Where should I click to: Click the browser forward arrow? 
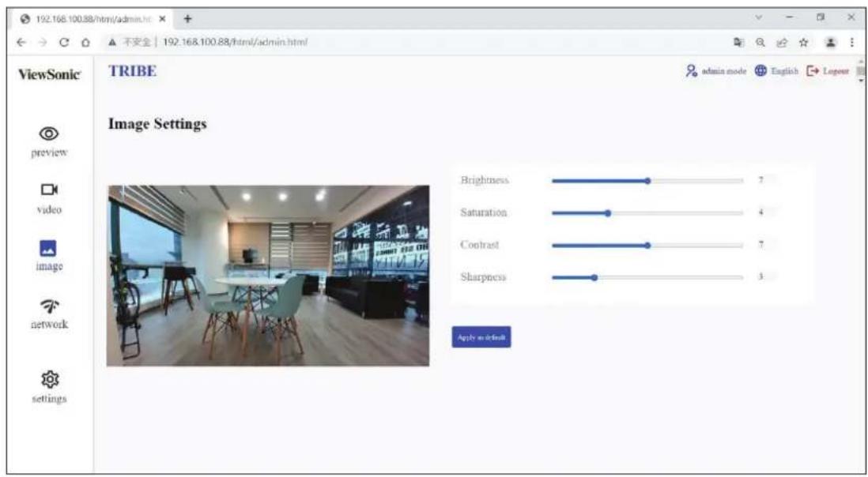coord(42,41)
